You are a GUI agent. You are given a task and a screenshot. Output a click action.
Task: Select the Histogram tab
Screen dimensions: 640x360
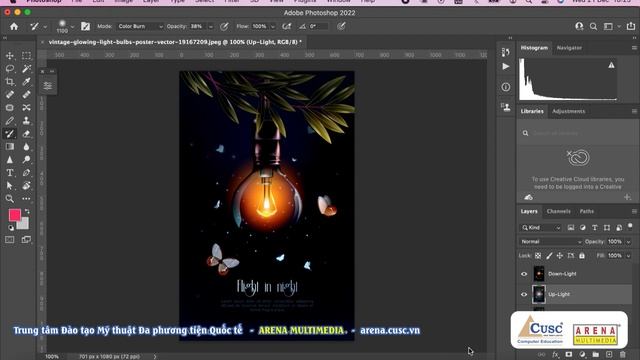534,48
